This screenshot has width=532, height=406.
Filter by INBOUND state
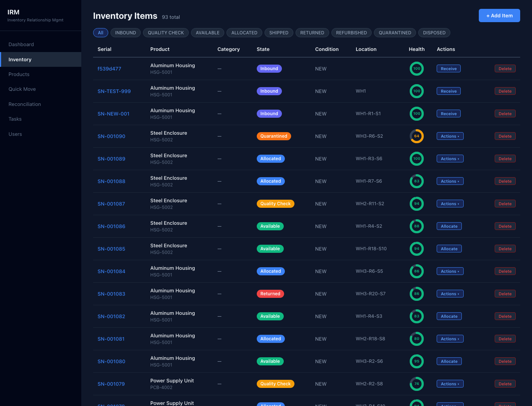[126, 33]
